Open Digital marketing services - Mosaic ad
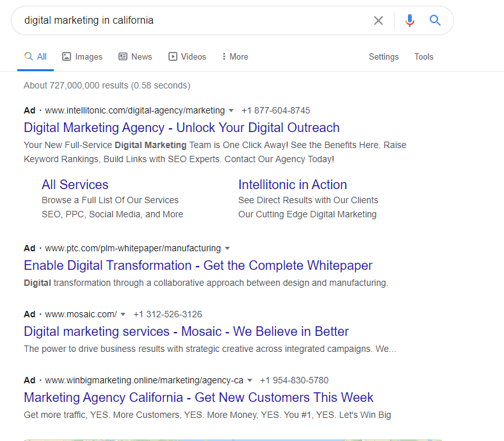This screenshot has height=441, width=504. [186, 331]
